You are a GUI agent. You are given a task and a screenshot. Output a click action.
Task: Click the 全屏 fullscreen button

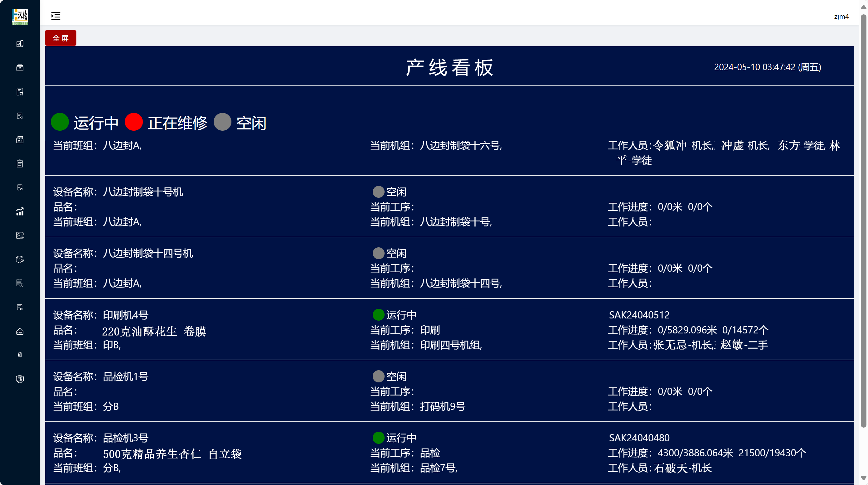tap(61, 38)
